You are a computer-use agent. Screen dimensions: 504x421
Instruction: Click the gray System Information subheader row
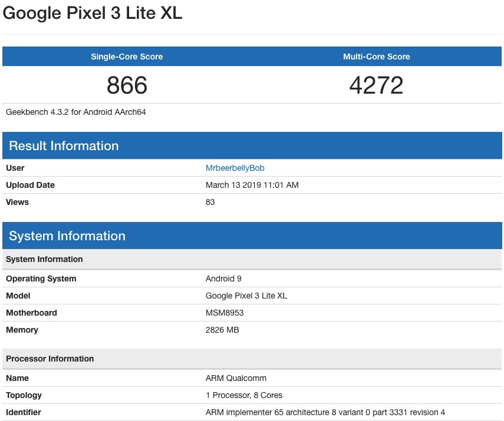pyautogui.click(x=252, y=259)
